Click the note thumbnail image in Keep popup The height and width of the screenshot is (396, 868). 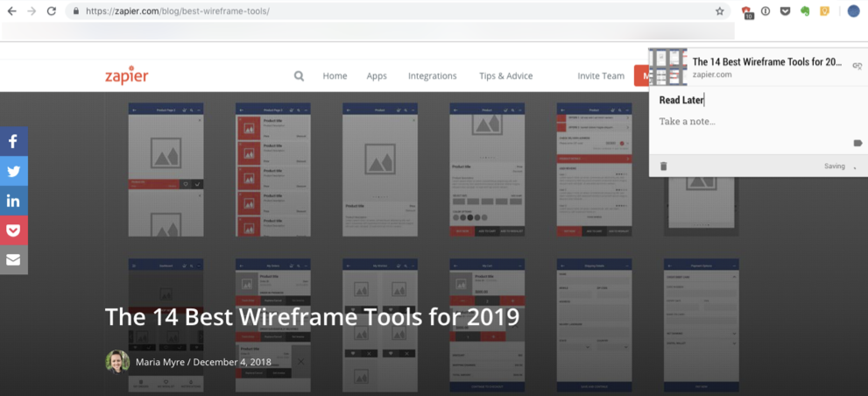tap(668, 67)
